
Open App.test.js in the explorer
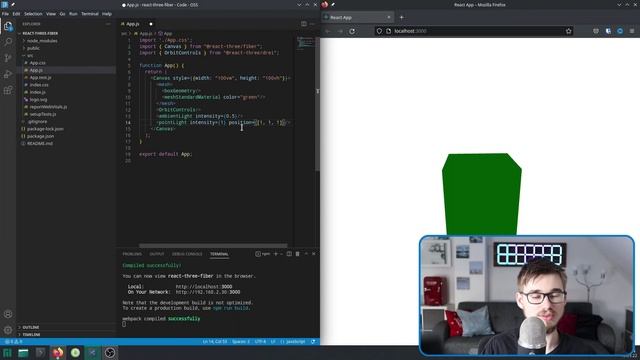coord(40,78)
